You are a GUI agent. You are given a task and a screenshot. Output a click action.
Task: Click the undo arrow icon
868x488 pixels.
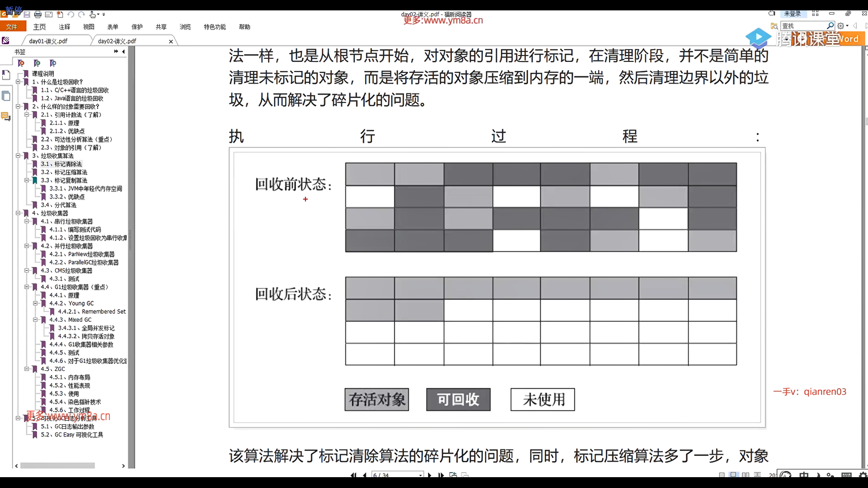tap(71, 14)
